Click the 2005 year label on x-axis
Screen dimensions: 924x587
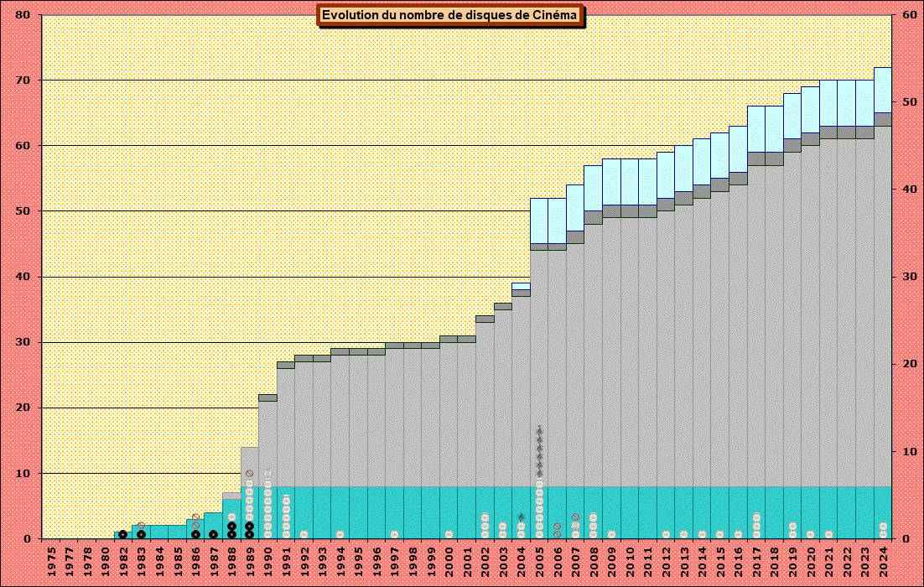539,560
